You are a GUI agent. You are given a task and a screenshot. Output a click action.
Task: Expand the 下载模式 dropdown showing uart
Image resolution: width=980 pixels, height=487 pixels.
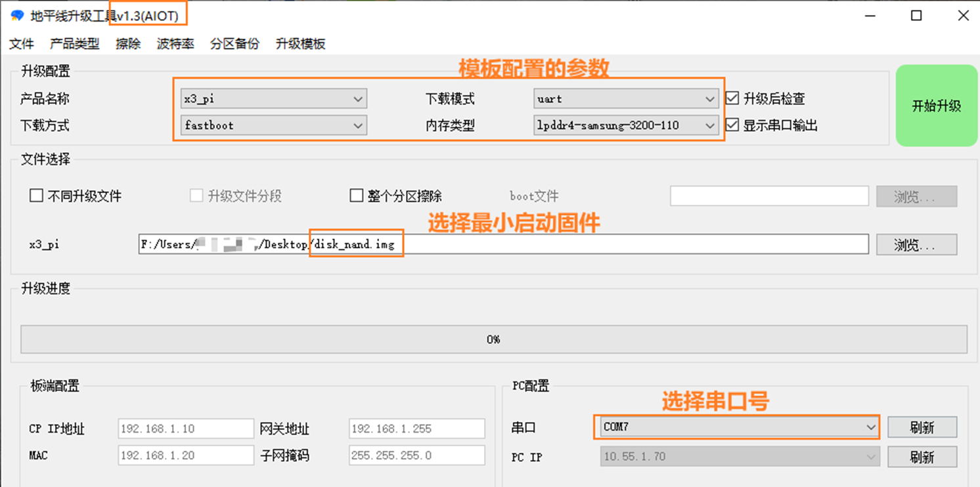(625, 99)
